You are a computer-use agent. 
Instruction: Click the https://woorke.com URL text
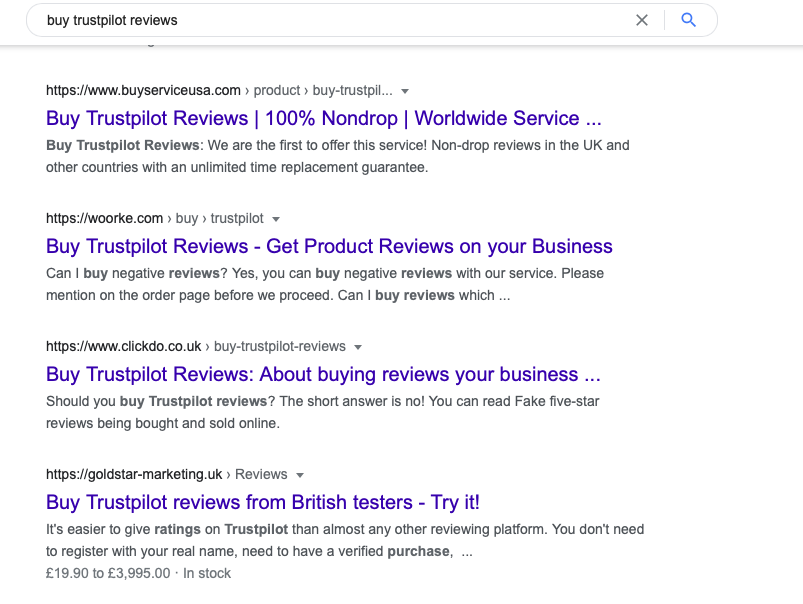(x=104, y=219)
